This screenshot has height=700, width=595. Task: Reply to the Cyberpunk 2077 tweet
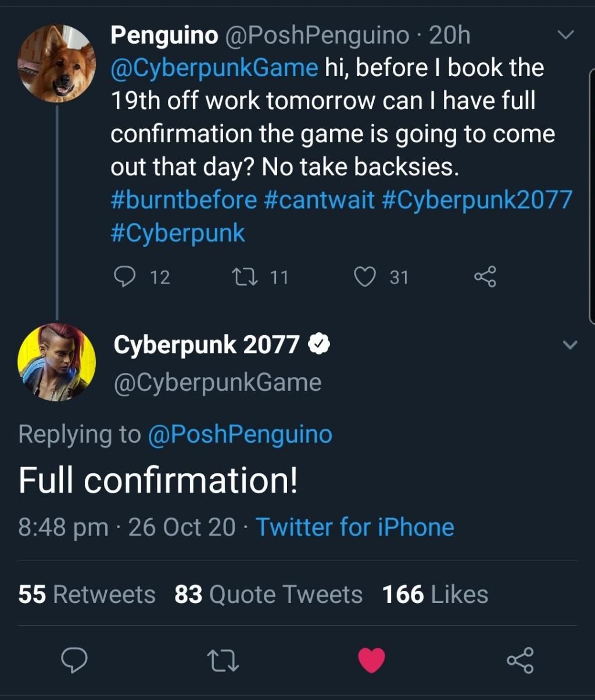pos(74,660)
